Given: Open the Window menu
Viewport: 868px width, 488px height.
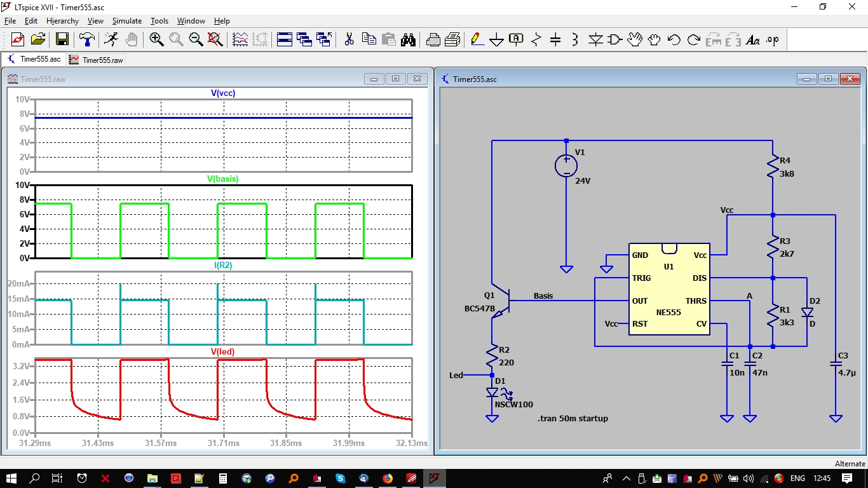Looking at the screenshot, I should pyautogui.click(x=191, y=21).
